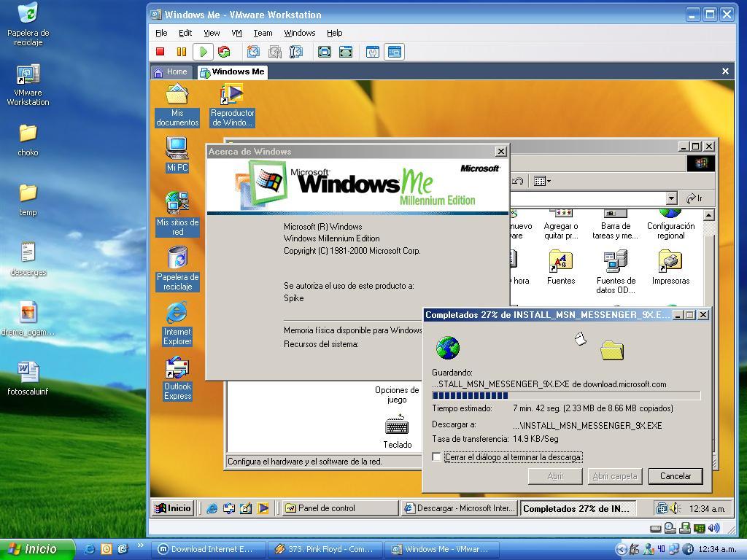747x560 pixels.
Task: Select the console view icon in VMware toolbar
Action: tap(395, 52)
